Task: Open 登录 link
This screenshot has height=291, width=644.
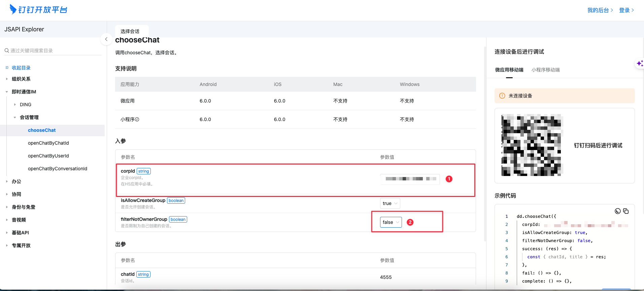Action: (x=626, y=10)
